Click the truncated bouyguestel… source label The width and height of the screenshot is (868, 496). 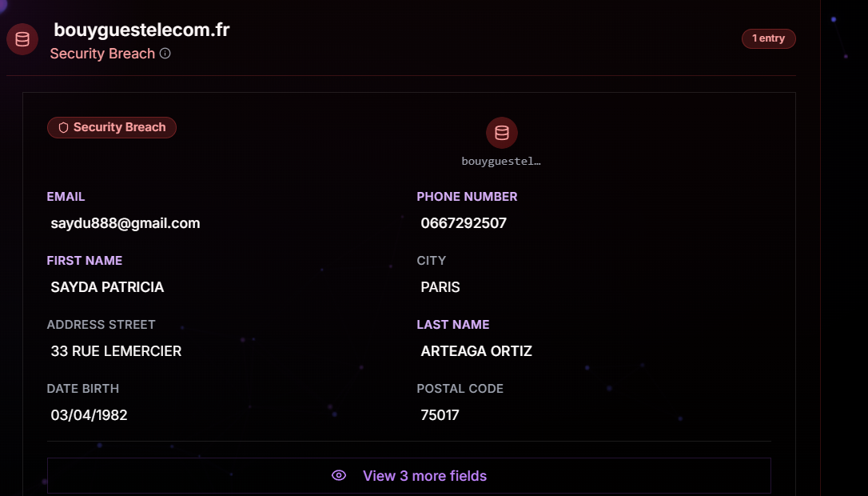[x=501, y=161]
